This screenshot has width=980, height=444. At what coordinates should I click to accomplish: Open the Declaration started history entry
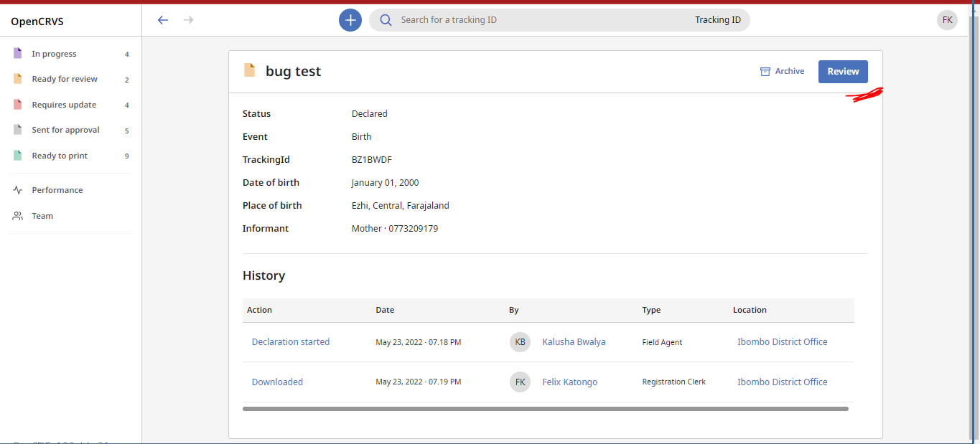tap(291, 341)
